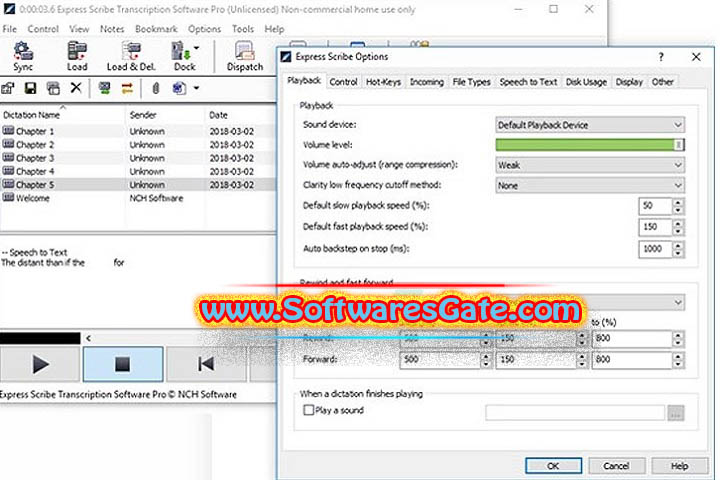Click the question mark help icon in dialog title

point(661,57)
